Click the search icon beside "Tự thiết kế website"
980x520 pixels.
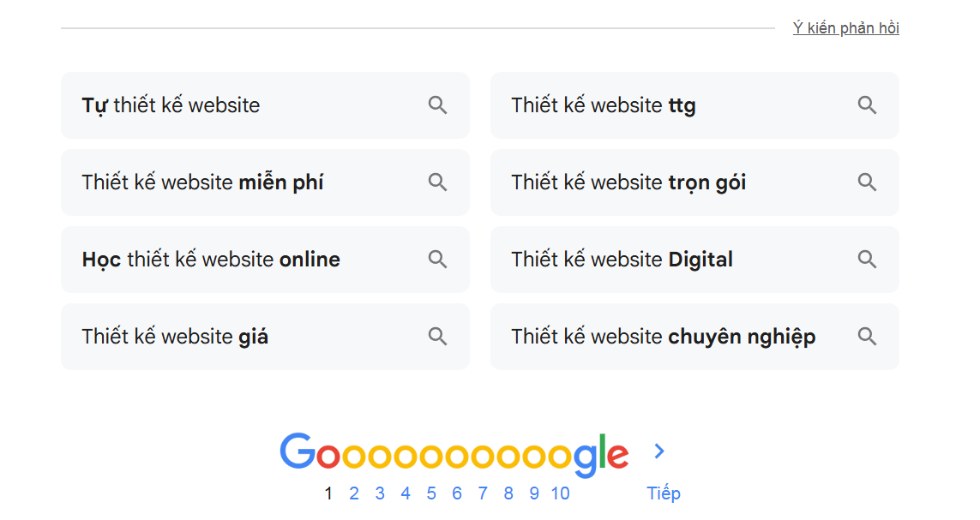pyautogui.click(x=437, y=105)
